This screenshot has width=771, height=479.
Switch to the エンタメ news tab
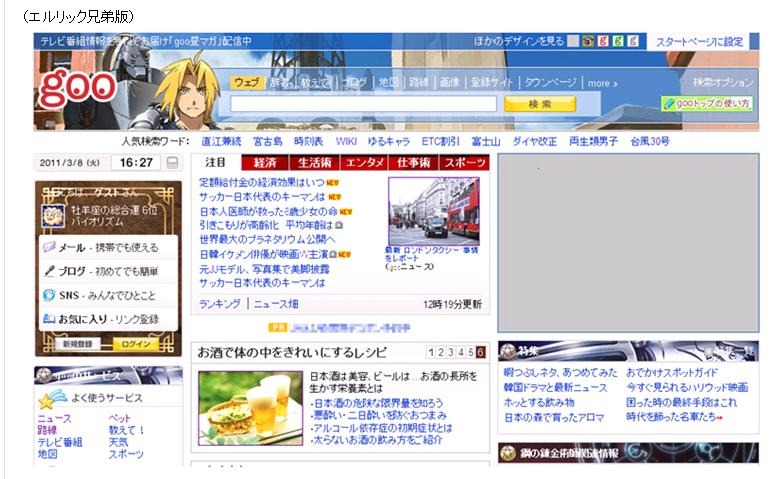point(364,163)
